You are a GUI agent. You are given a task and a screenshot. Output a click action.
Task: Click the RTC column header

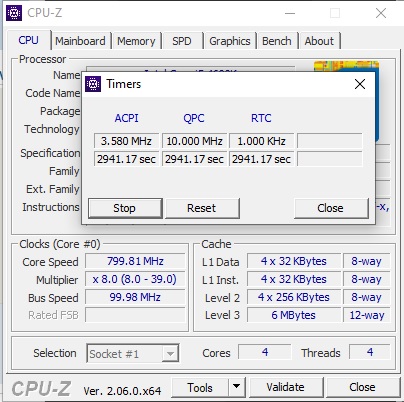(261, 118)
